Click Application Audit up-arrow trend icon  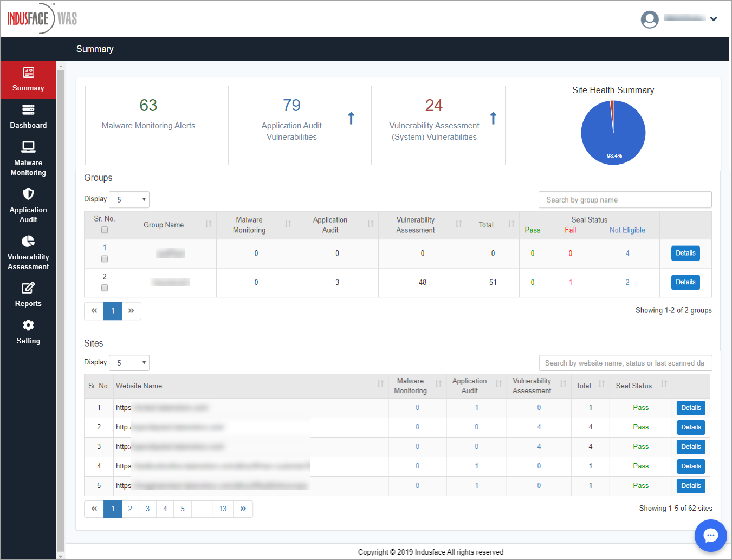(x=351, y=118)
